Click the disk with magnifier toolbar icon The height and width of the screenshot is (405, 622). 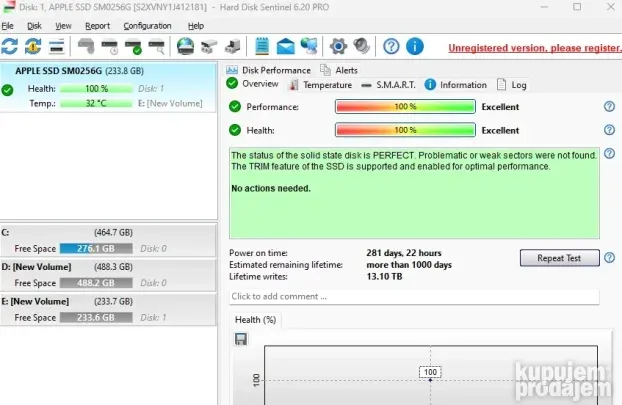[158, 46]
